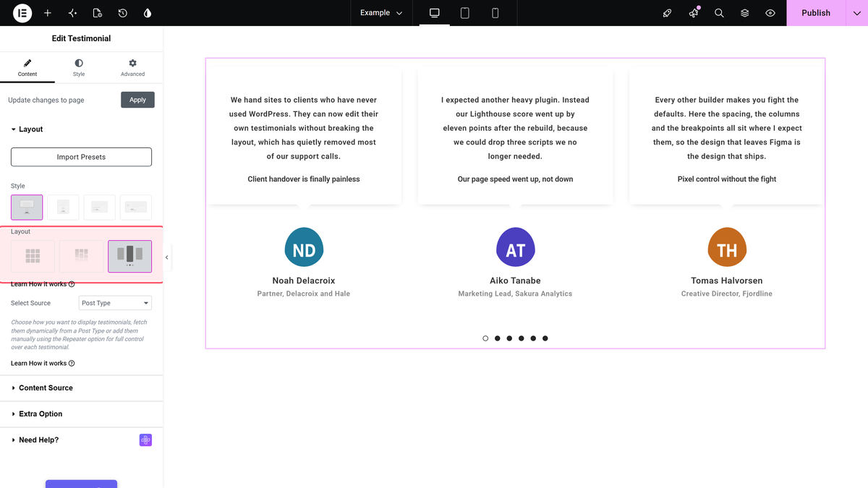The image size is (868, 488).
Task: Click the Noah Delacroix testimonial card text
Action: click(x=304, y=128)
